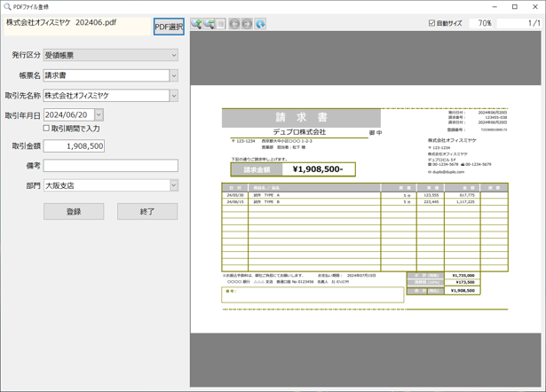Open the 取引年月日 date picker arrow
The image size is (546, 392).
[x=99, y=114]
